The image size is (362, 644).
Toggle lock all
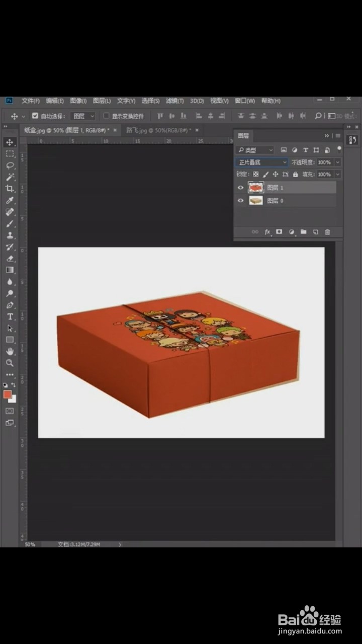pyautogui.click(x=295, y=175)
